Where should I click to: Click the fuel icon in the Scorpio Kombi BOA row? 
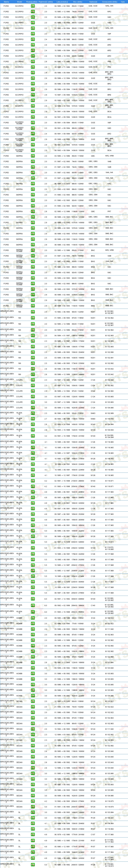coord(33,150)
